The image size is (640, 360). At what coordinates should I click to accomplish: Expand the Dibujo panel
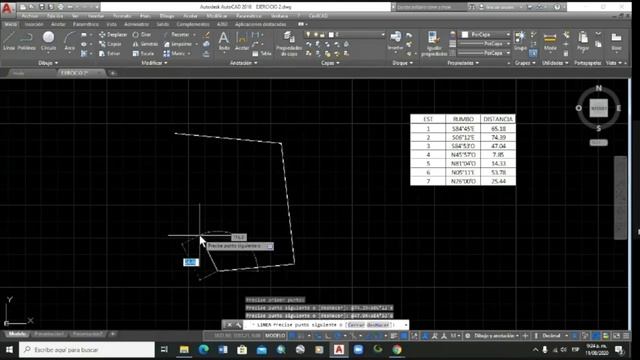(x=48, y=63)
